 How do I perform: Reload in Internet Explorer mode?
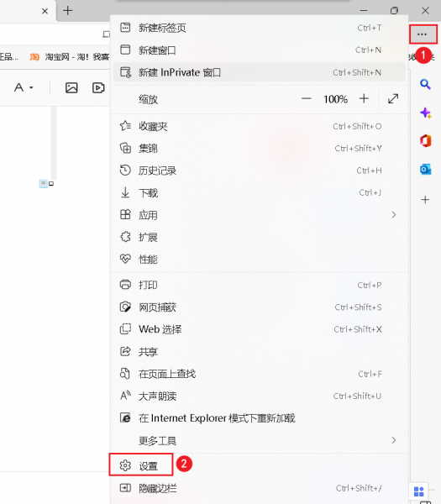(x=259, y=418)
